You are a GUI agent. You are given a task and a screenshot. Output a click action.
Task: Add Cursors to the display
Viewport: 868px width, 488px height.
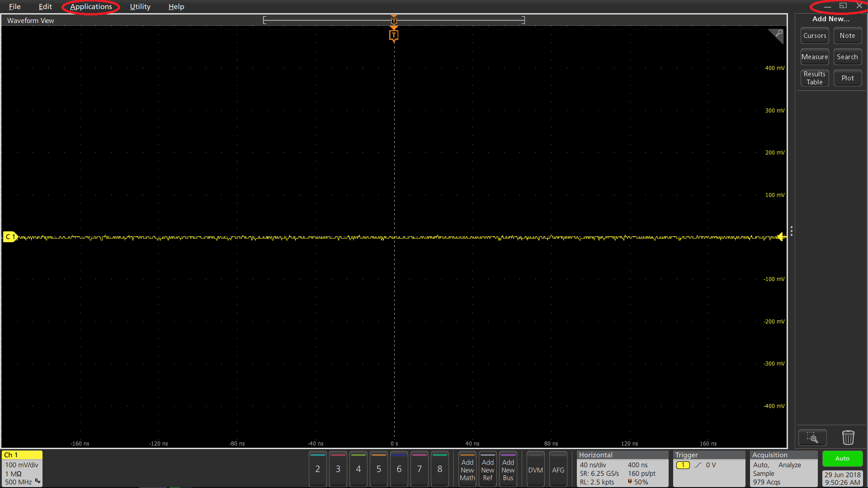[814, 36]
